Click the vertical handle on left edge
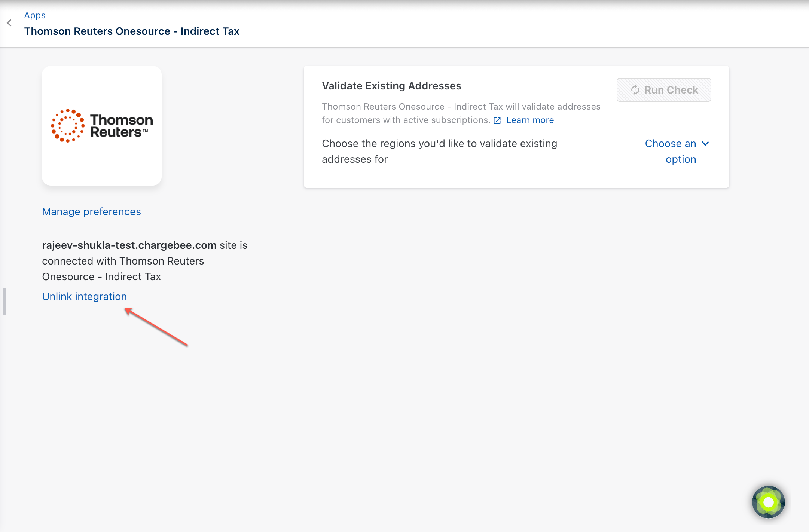This screenshot has width=809, height=532. tap(4, 302)
